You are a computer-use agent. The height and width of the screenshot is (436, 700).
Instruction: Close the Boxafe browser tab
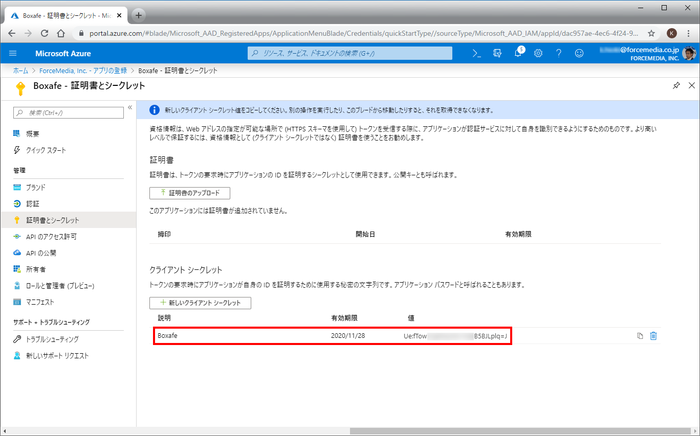(x=119, y=15)
